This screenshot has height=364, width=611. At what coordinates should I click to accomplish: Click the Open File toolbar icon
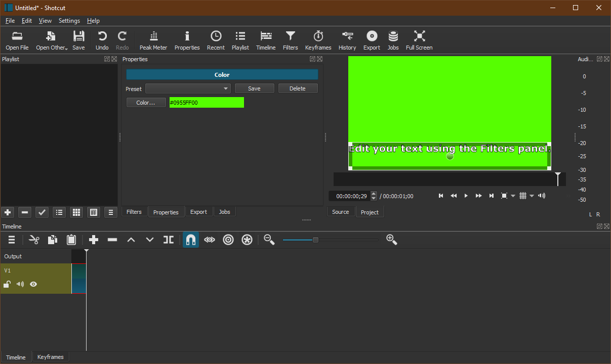[17, 40]
